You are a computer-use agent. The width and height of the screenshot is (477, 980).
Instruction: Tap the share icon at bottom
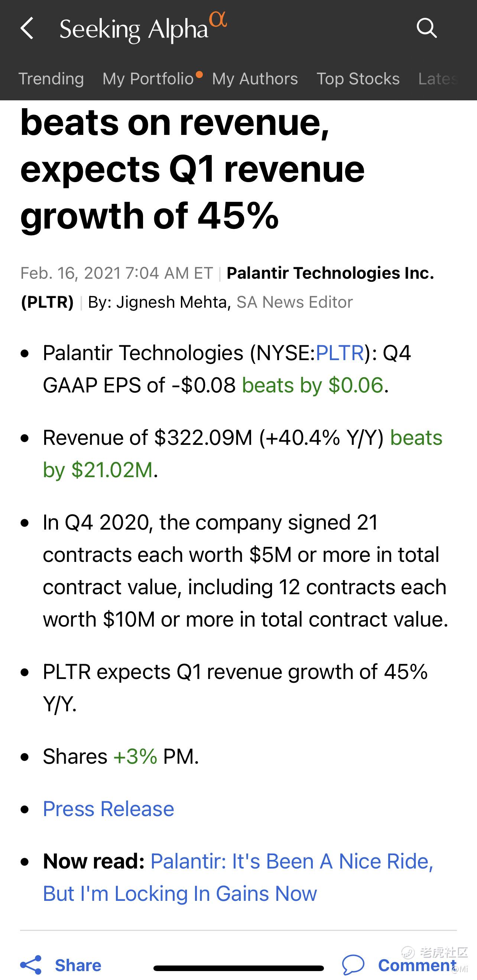pos(31,965)
